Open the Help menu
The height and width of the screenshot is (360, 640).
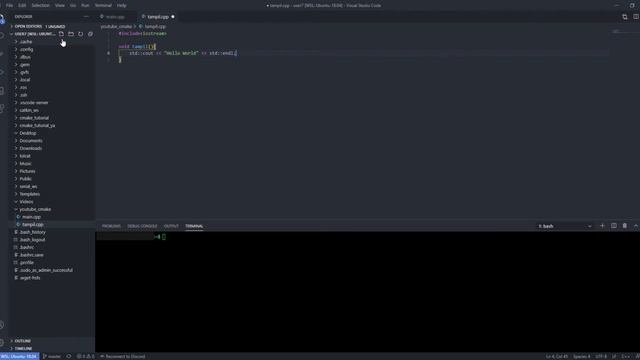point(121,5)
